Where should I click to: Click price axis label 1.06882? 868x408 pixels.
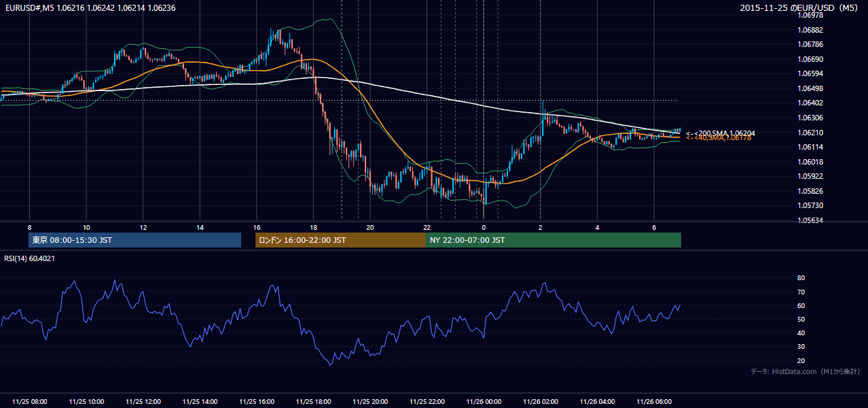pos(810,30)
